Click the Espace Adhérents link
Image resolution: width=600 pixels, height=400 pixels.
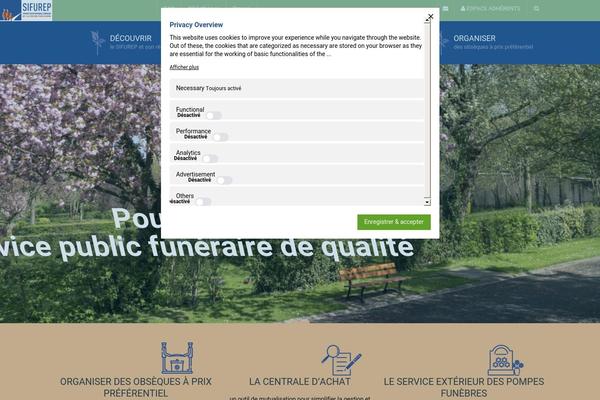[490, 8]
